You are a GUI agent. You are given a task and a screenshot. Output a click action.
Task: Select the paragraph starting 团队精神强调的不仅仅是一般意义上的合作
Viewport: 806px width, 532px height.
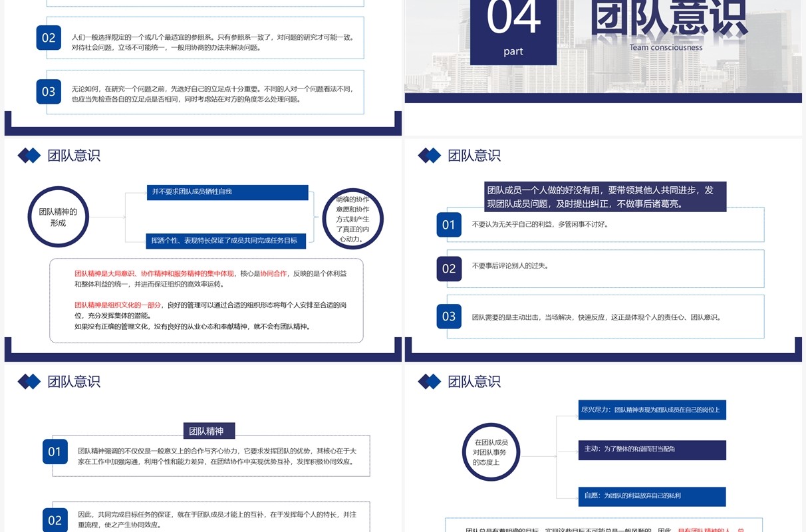point(217,456)
